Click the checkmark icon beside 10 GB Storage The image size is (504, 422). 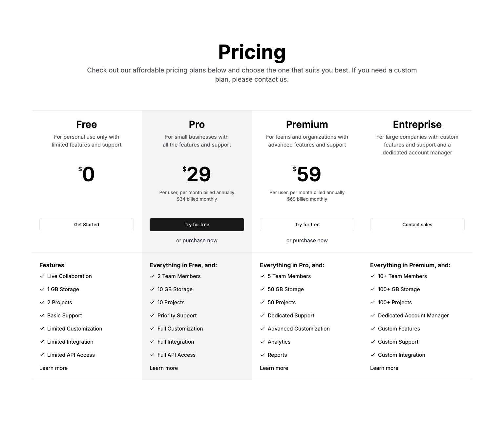point(152,289)
